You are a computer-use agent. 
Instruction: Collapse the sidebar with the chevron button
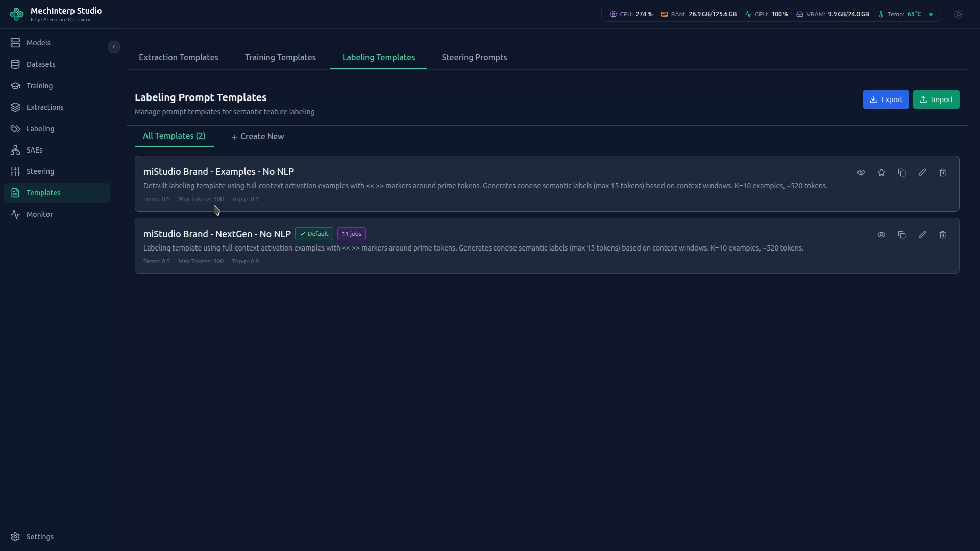click(114, 47)
